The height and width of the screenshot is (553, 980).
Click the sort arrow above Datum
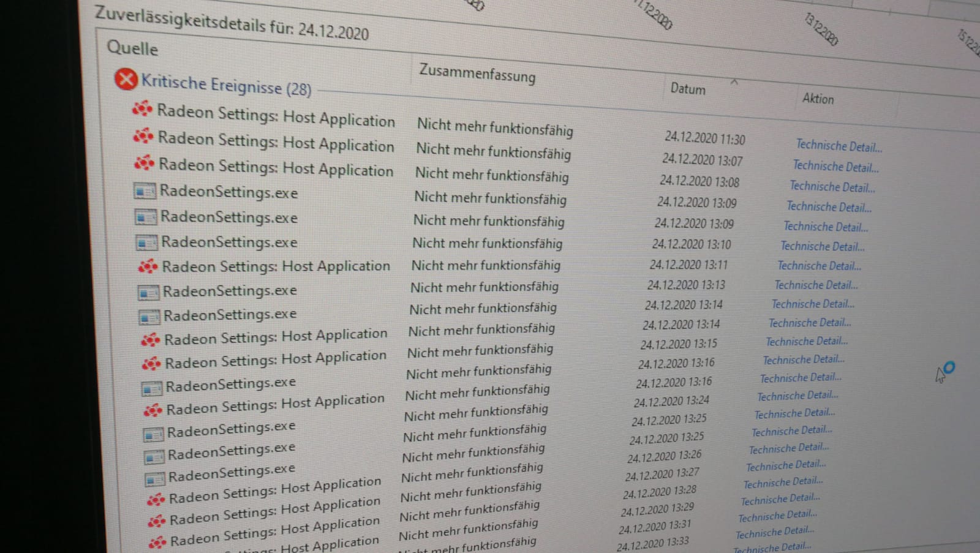point(734,81)
